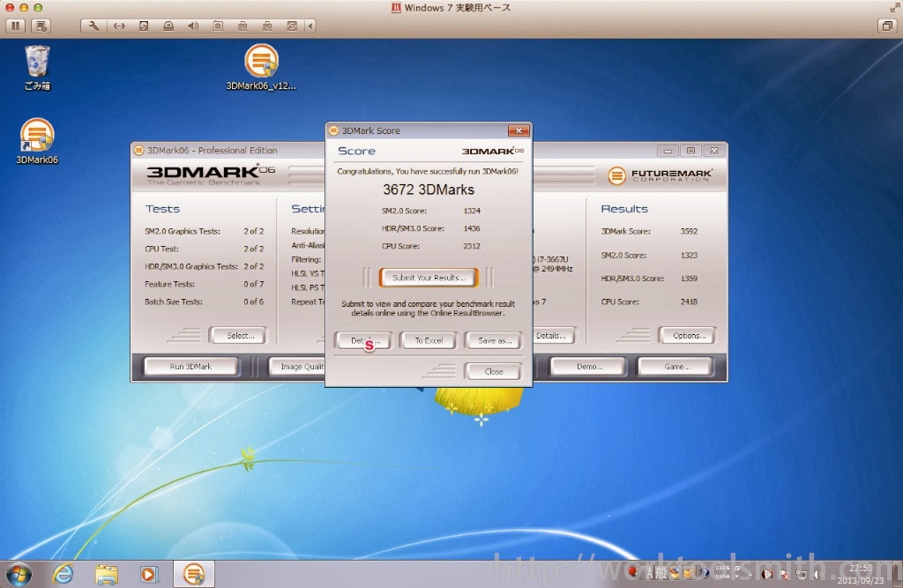The width and height of the screenshot is (903, 588).
Task: Click the Demo... button
Action: click(588, 366)
